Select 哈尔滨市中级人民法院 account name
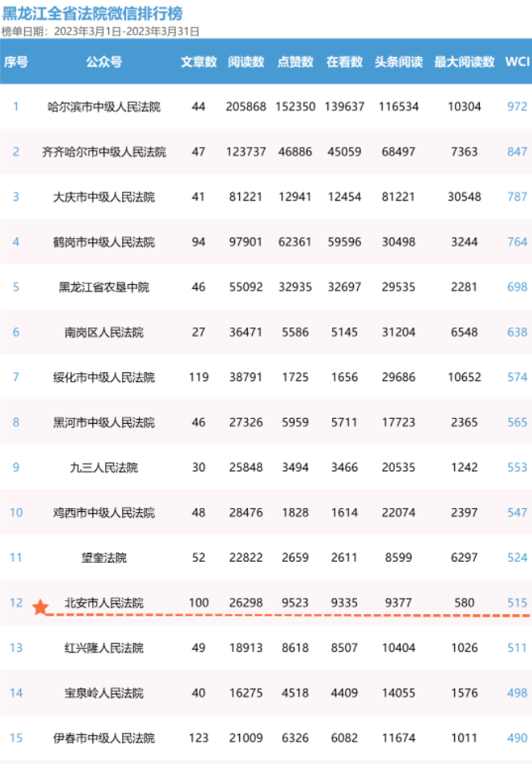 click(104, 107)
